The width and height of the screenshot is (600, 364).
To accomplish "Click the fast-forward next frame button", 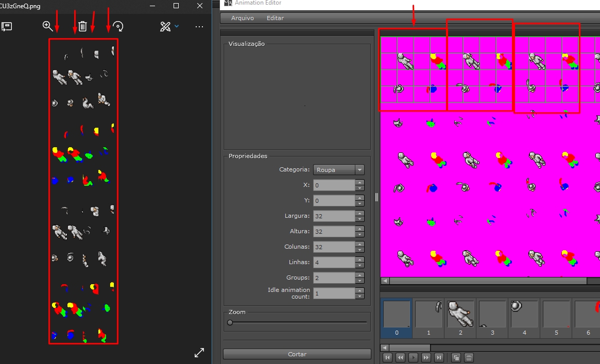I will click(x=426, y=357).
